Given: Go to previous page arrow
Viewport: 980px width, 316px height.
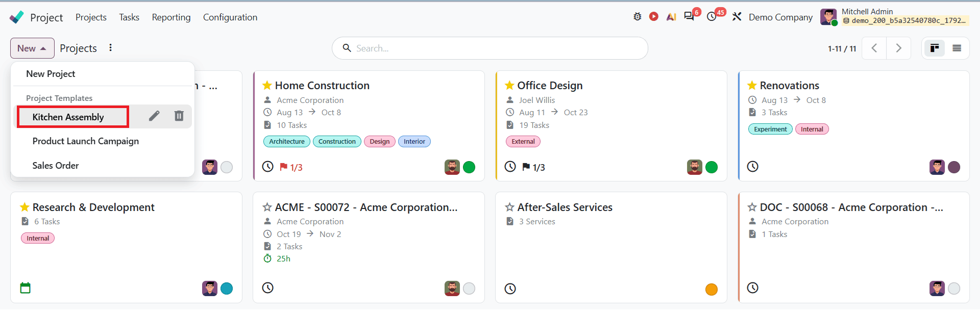Looking at the screenshot, I should [874, 48].
